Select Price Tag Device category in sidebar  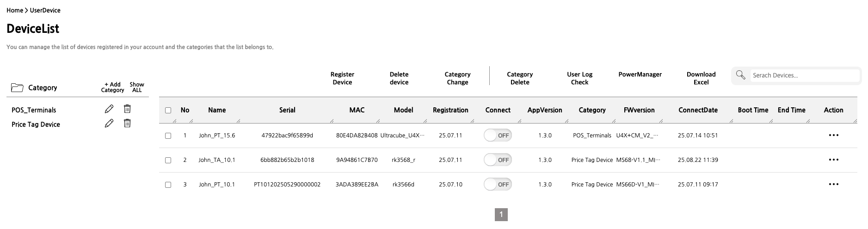(36, 124)
